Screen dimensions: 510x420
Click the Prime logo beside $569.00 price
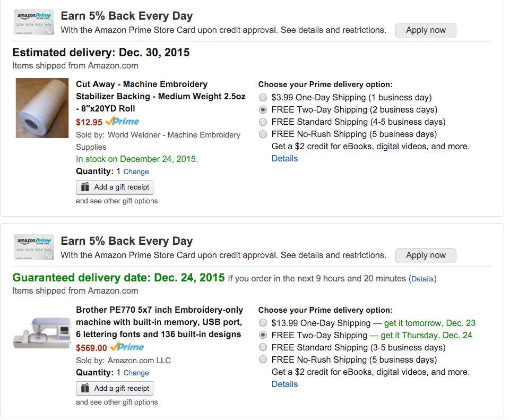coord(127,347)
